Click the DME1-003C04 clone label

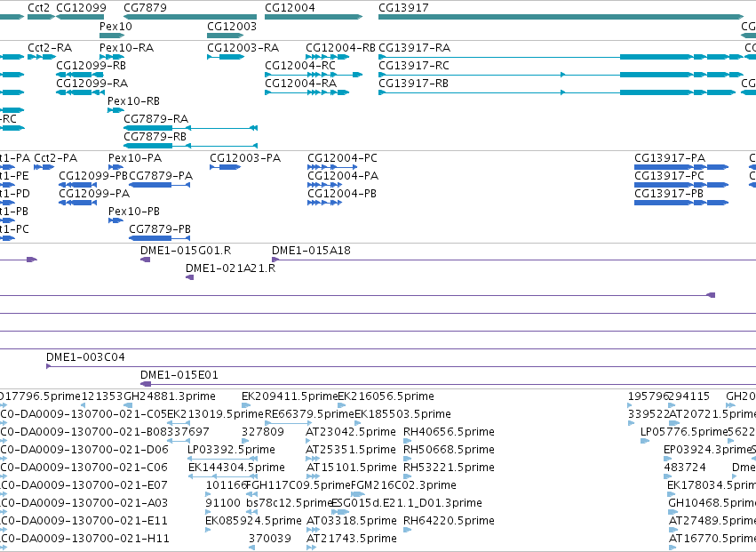click(85, 357)
